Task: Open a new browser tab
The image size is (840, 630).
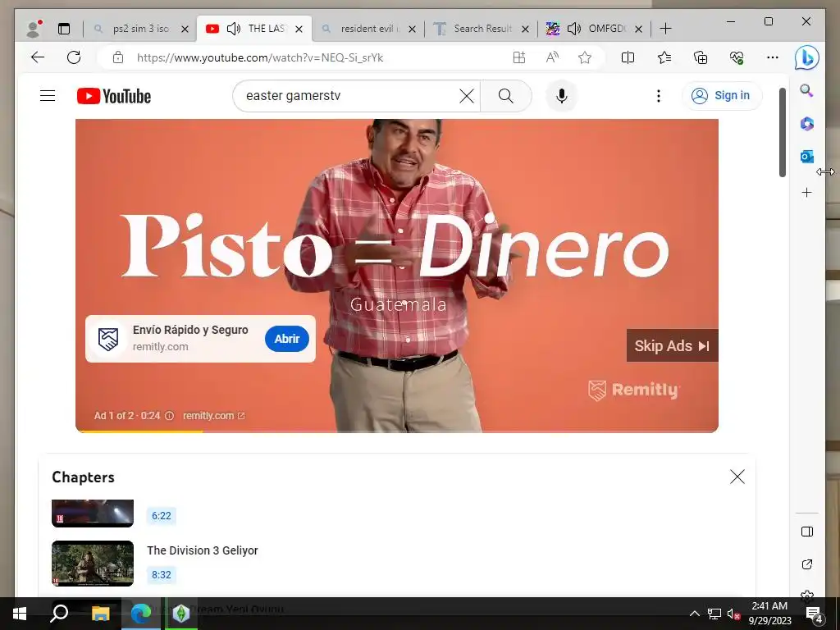Action: (x=665, y=29)
